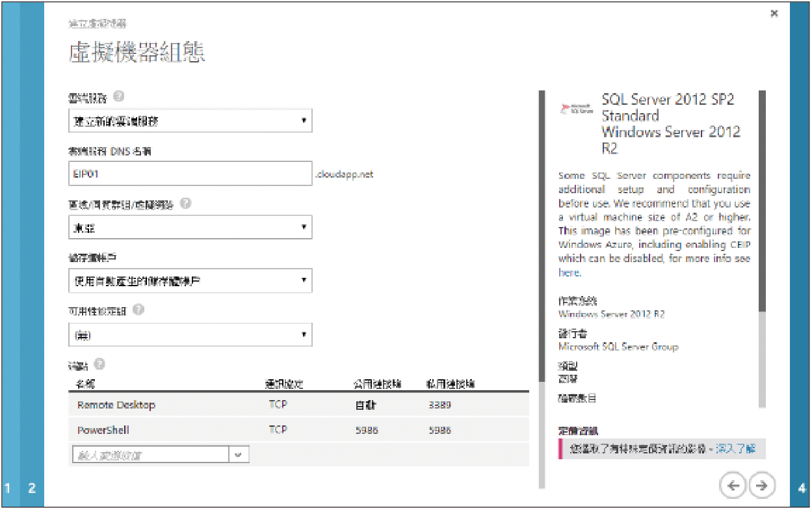Click the PowerShell public port 5986
812x510 pixels.
(x=366, y=430)
